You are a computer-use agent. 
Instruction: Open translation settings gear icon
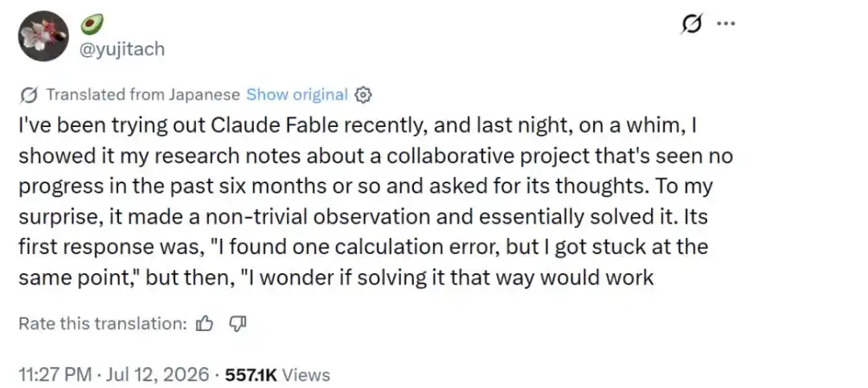click(x=362, y=96)
